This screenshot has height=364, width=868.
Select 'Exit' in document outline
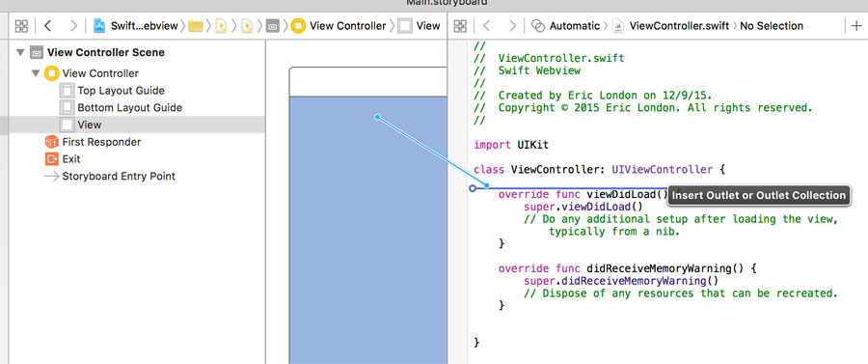pos(70,159)
